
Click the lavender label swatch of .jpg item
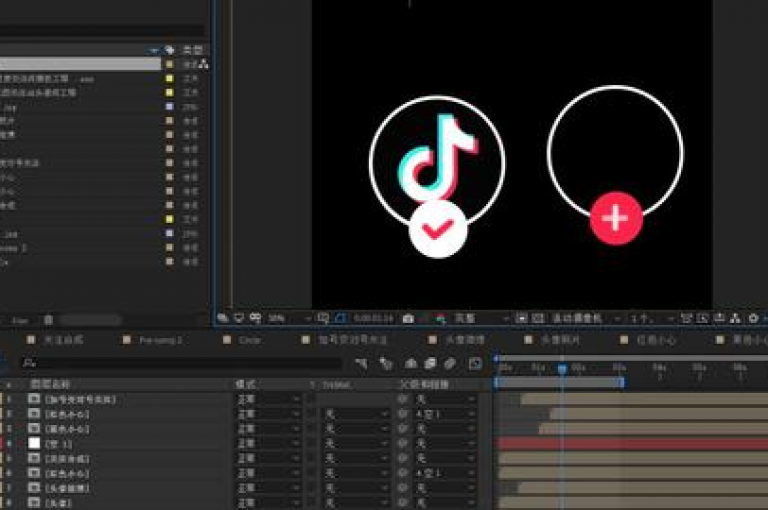[x=169, y=107]
